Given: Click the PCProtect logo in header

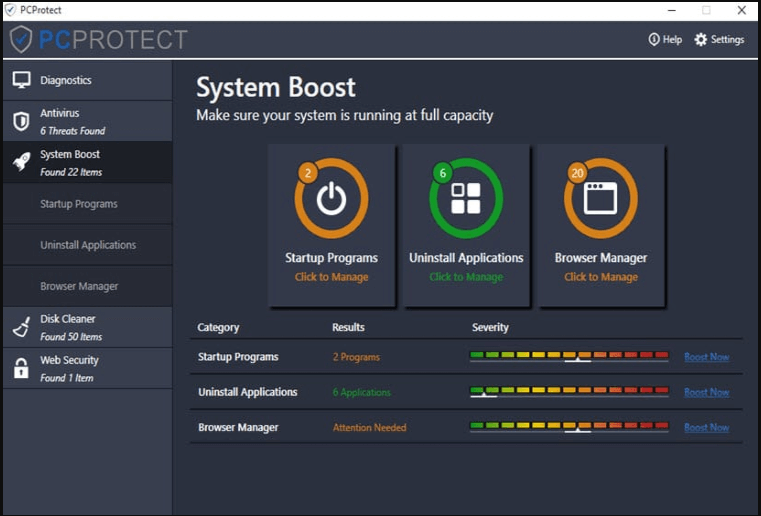Looking at the screenshot, I should click(x=98, y=40).
